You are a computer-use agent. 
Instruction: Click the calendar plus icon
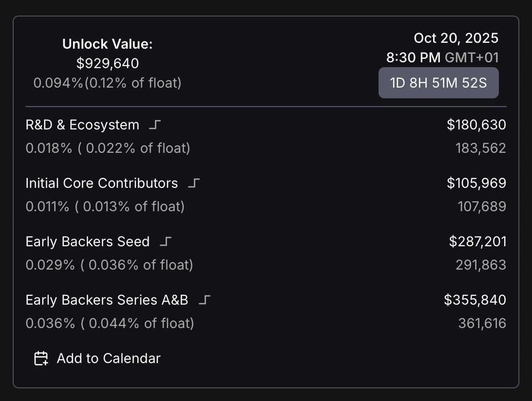click(41, 358)
